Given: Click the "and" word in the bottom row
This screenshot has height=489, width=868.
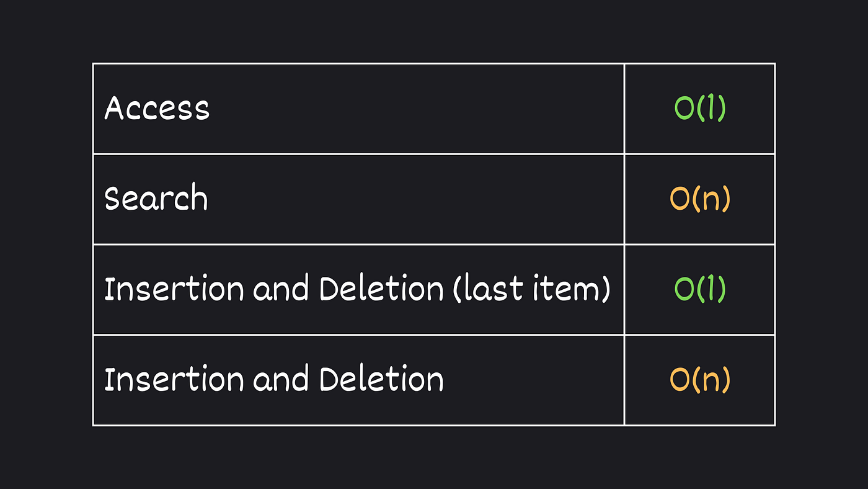Looking at the screenshot, I should point(281,380).
